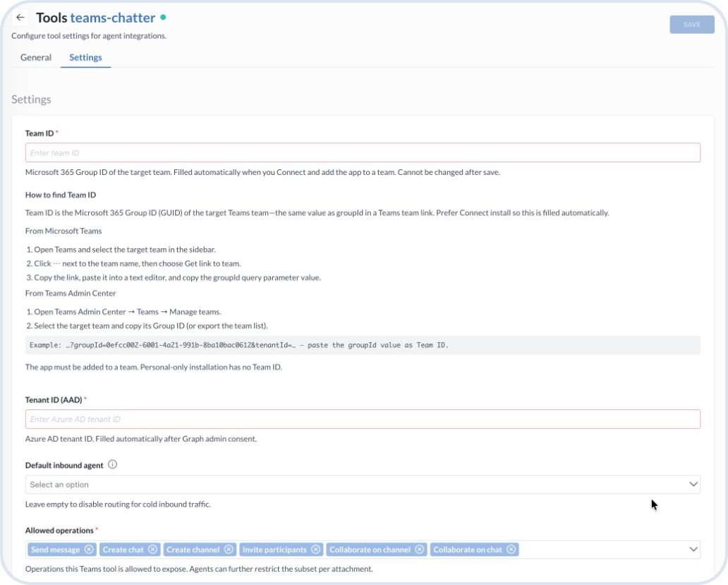Remove the Create chat tag
Image resolution: width=728 pixels, height=585 pixels.
pyautogui.click(x=153, y=549)
